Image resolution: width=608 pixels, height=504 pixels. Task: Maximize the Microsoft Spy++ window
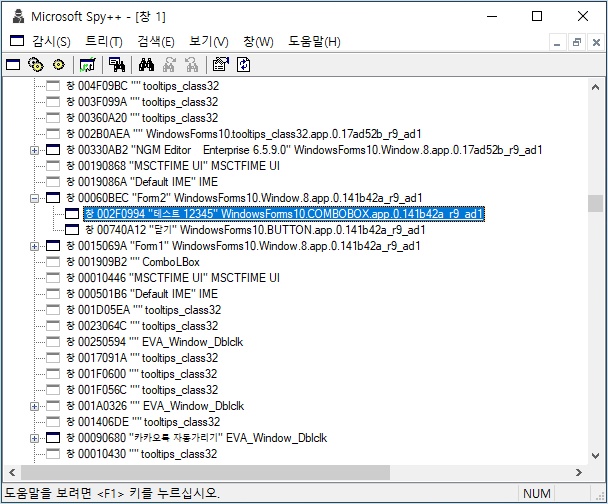tap(537, 16)
